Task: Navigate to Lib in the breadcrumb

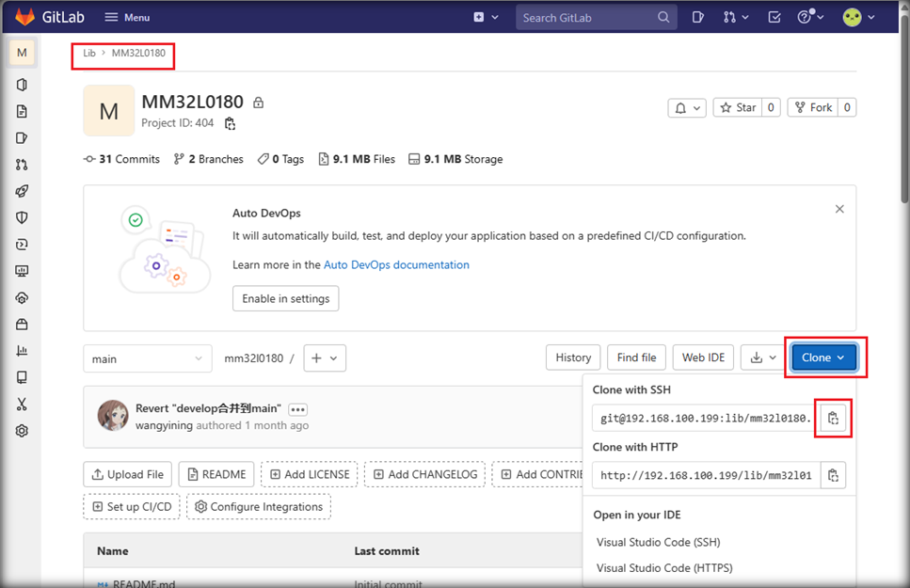Action: point(88,54)
